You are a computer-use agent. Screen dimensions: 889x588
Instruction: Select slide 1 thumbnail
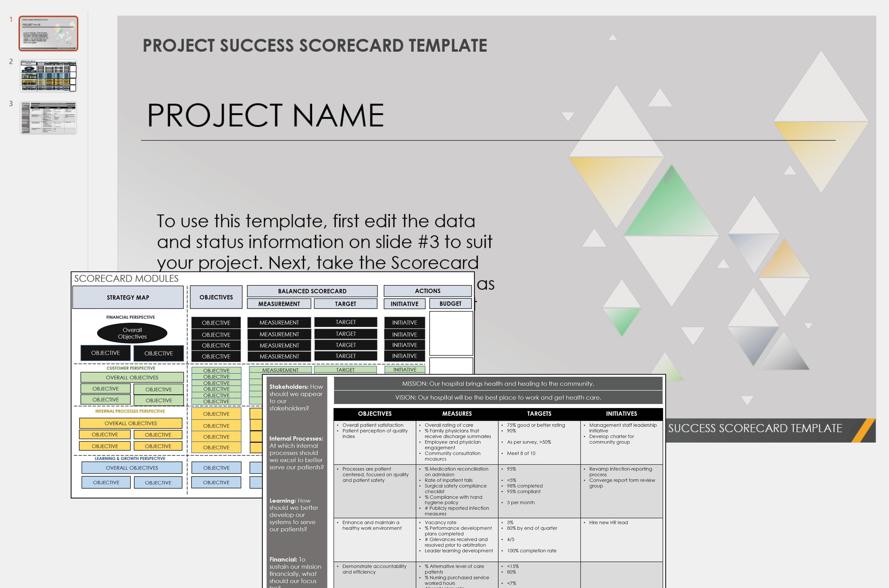pyautogui.click(x=48, y=33)
